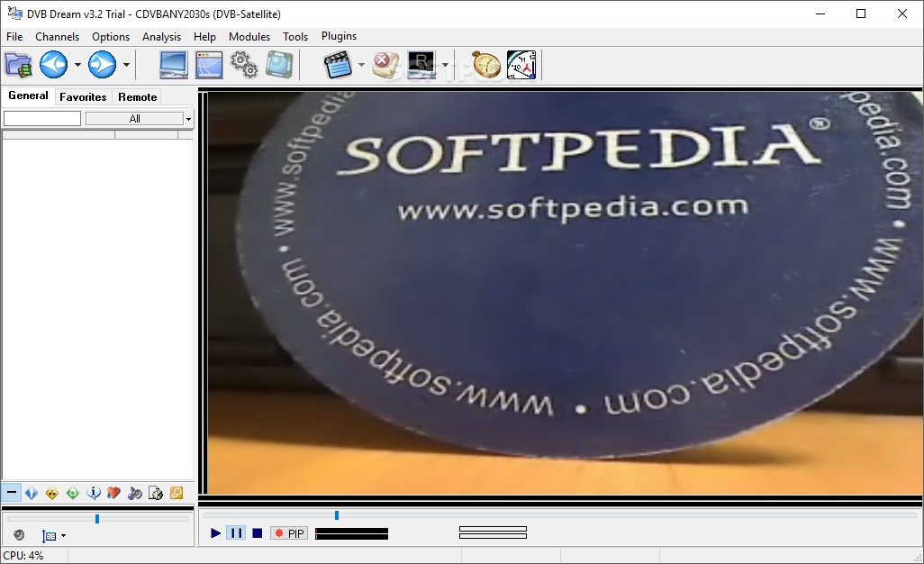Switch to the Remote tab
This screenshot has width=924, height=564.
click(137, 97)
